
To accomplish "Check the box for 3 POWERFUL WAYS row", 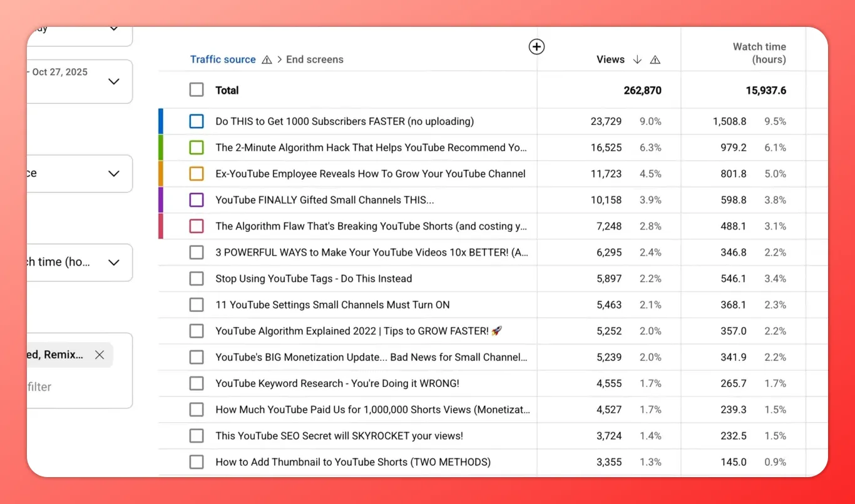I will tap(197, 252).
